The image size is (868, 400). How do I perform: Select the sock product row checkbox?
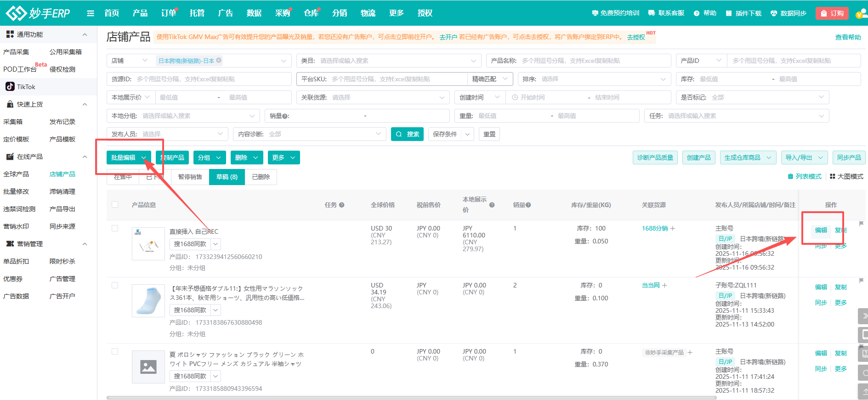(x=115, y=285)
